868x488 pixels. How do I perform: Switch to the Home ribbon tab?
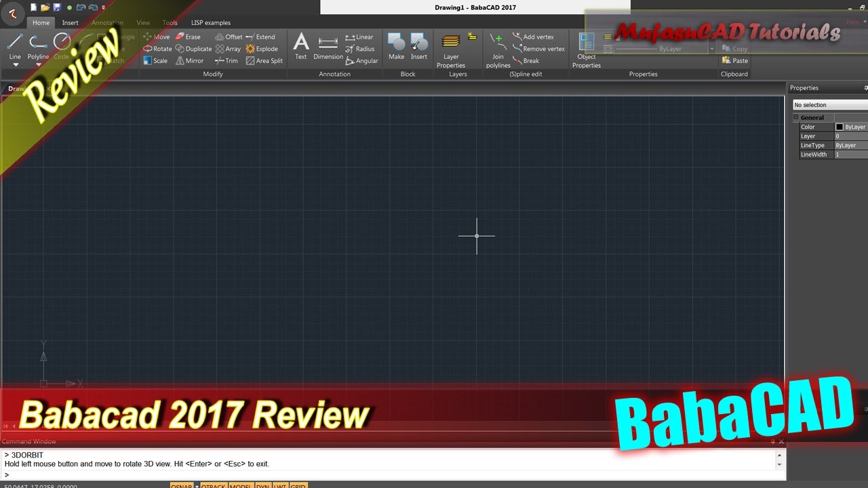pyautogui.click(x=41, y=22)
